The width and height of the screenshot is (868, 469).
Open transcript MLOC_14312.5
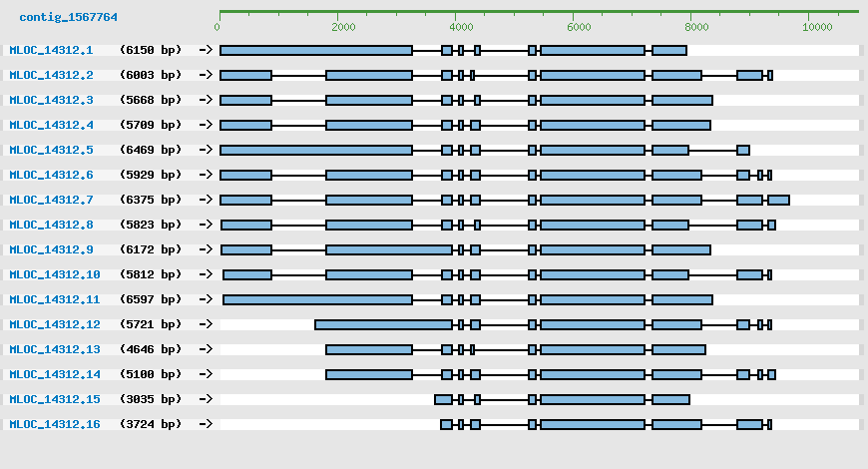[51, 150]
